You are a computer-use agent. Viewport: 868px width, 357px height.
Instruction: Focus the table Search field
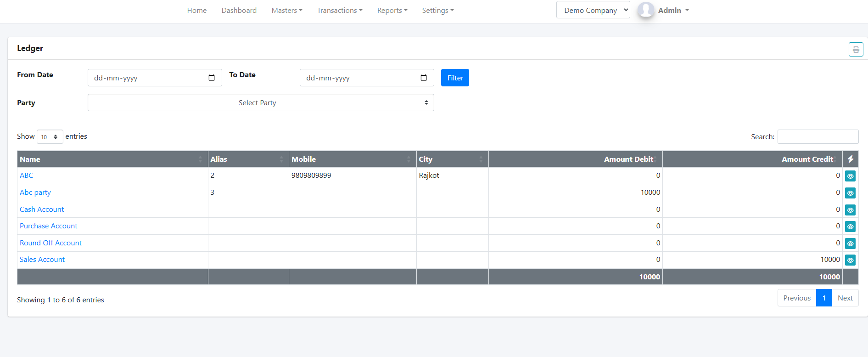(818, 137)
